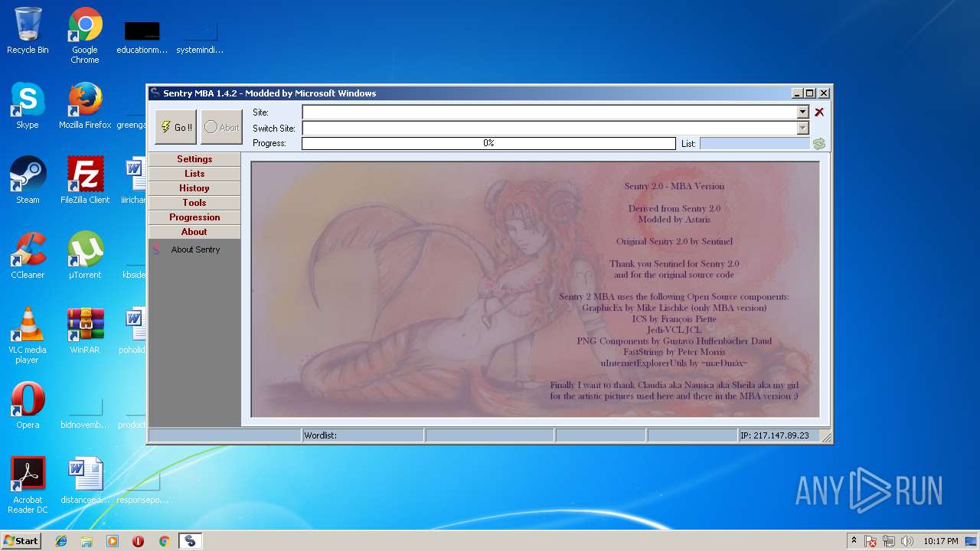Click the Wordlist status bar entry
This screenshot has height=551, width=980.
[363, 435]
